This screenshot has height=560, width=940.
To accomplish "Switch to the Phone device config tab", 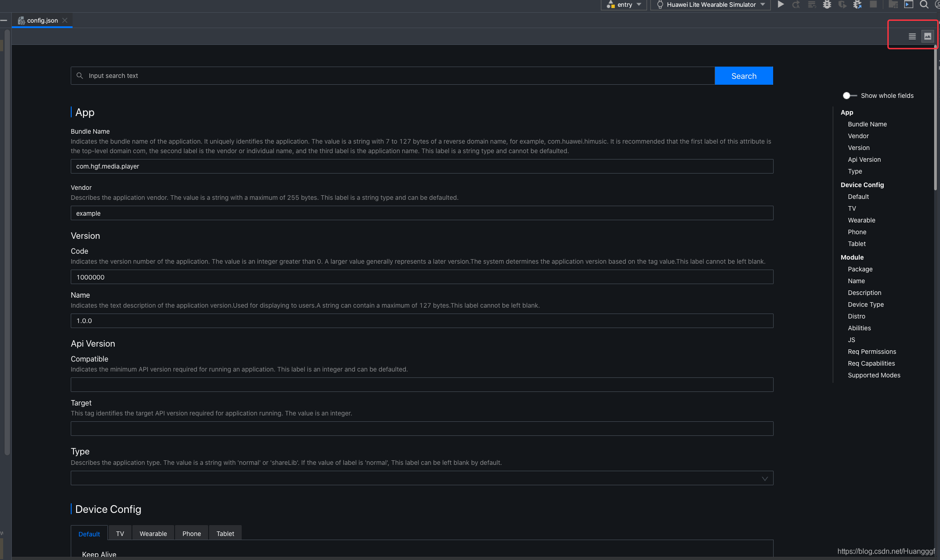I will [192, 533].
